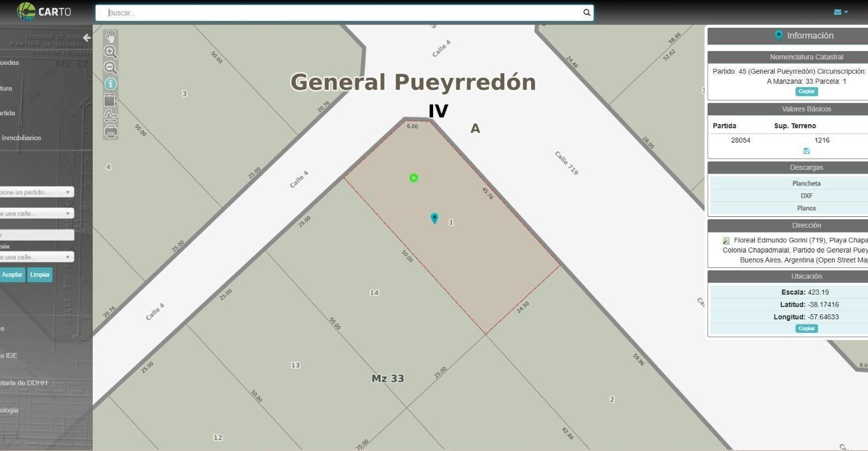Click the 45.76 parcel edge measurement
The width and height of the screenshot is (868, 451).
(x=487, y=193)
